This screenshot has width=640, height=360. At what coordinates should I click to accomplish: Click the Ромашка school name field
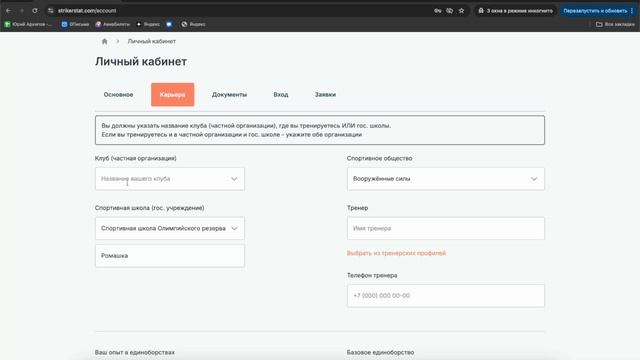point(170,256)
